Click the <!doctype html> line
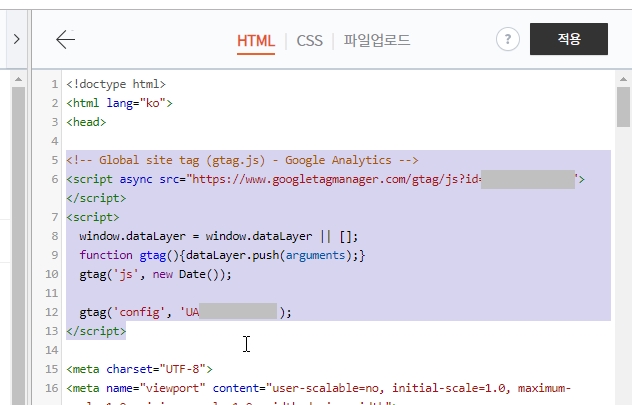The width and height of the screenshot is (632, 405). pyautogui.click(x=116, y=84)
